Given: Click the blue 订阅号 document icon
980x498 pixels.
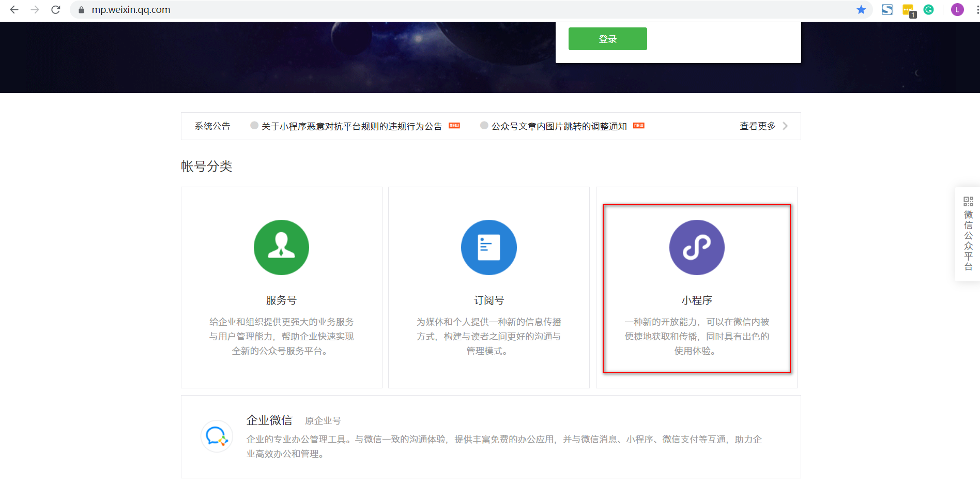Looking at the screenshot, I should (489, 247).
